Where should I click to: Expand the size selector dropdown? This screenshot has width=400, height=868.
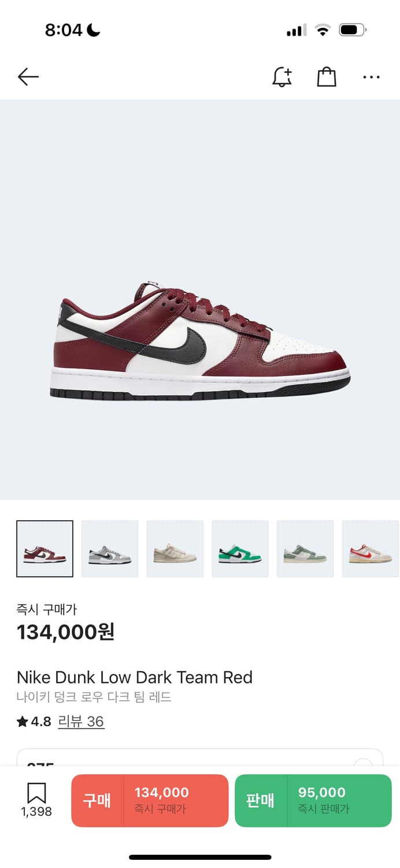coord(200,757)
